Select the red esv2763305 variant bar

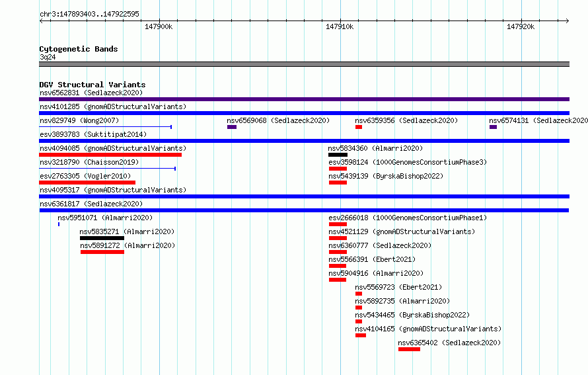pyautogui.click(x=87, y=183)
